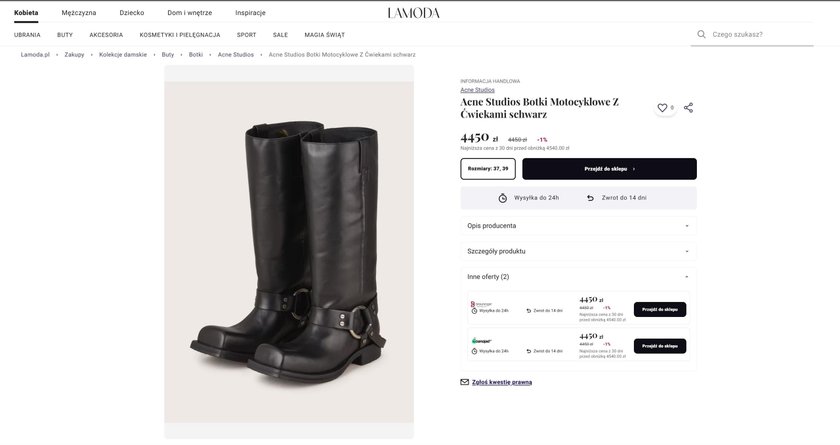
Task: Click the first offer's shop logo
Action: pyautogui.click(x=481, y=303)
